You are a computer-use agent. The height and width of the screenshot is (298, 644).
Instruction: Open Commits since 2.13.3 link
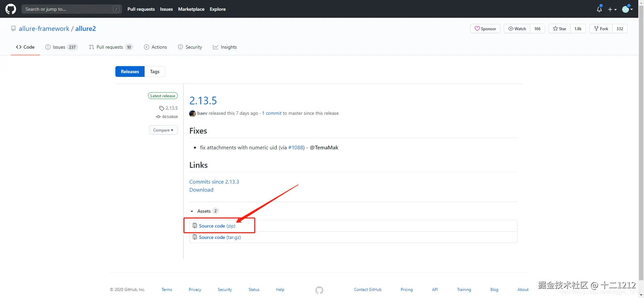pyautogui.click(x=214, y=182)
